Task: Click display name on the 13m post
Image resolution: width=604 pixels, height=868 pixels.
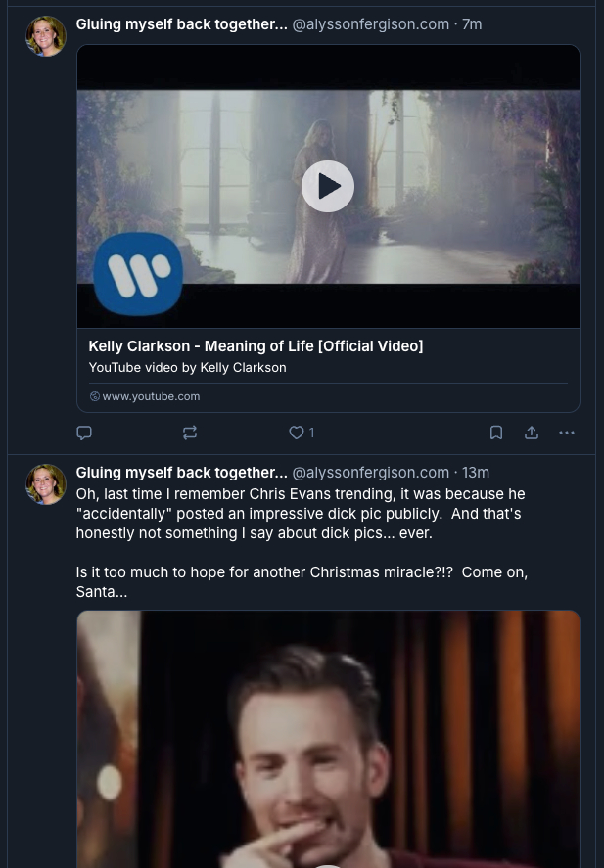Action: point(181,472)
